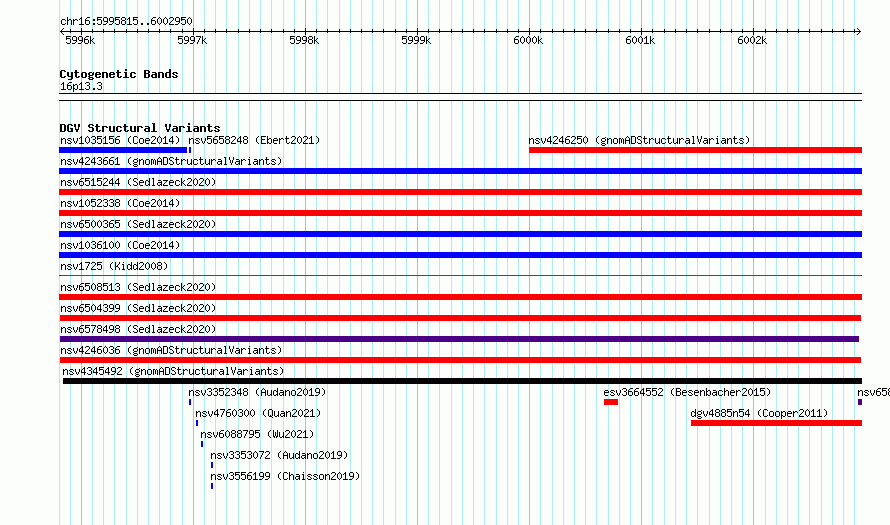The image size is (890, 525).
Task: Select the blue bar under nsv1036100
Action: pos(460,255)
